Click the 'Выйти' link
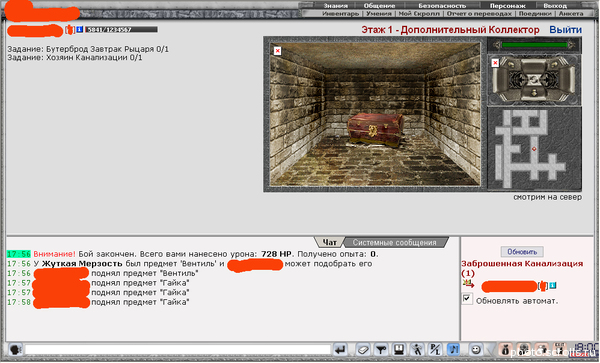The width and height of the screenshot is (600, 363). (x=565, y=30)
